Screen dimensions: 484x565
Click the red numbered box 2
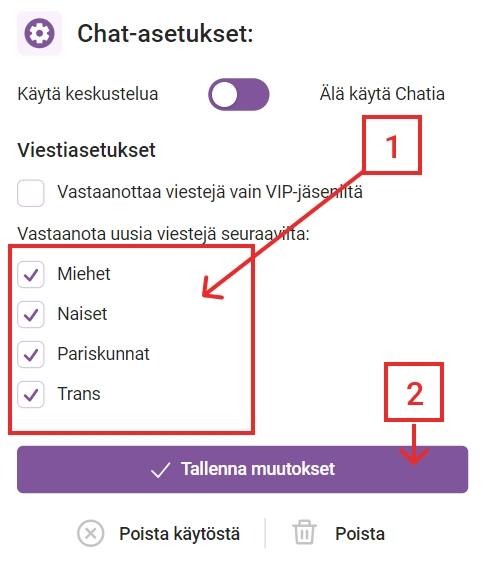tap(414, 392)
